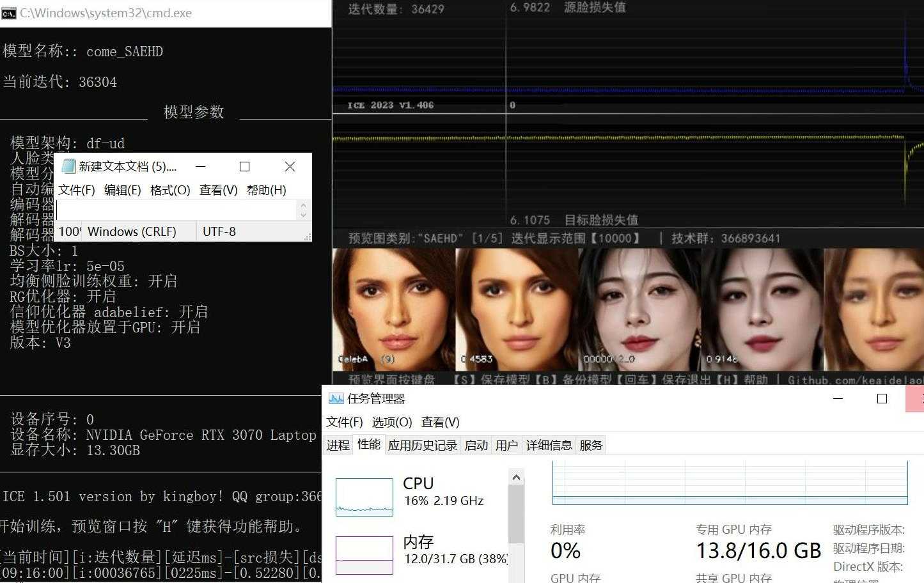924x583 pixels.
Task: Click the preview face labeled 00000_2_0
Action: click(x=639, y=309)
